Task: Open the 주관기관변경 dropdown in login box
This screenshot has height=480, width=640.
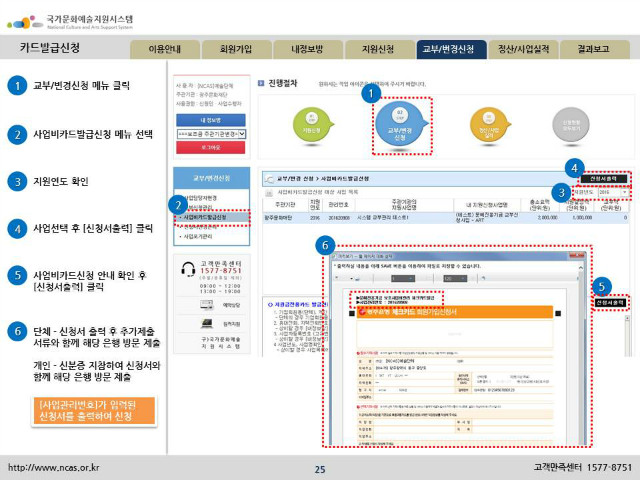Action: pos(211,134)
